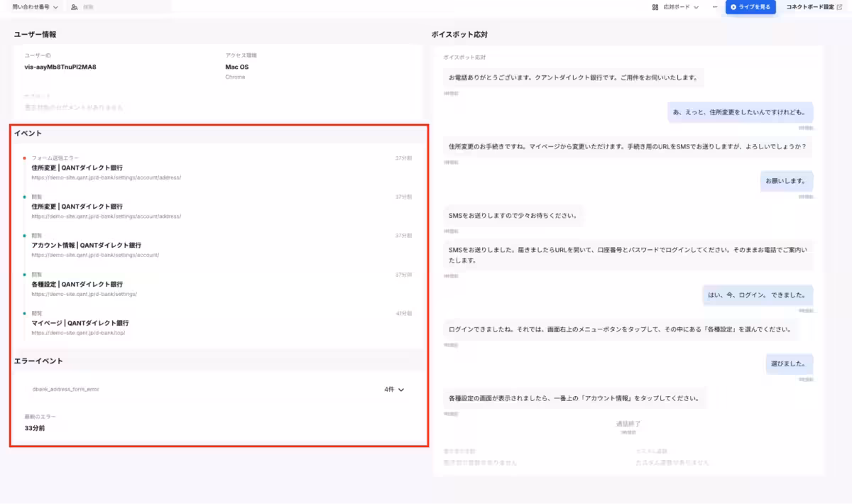Click the 41分前 timestamp on マイページ event
The width and height of the screenshot is (852, 504).
404,313
